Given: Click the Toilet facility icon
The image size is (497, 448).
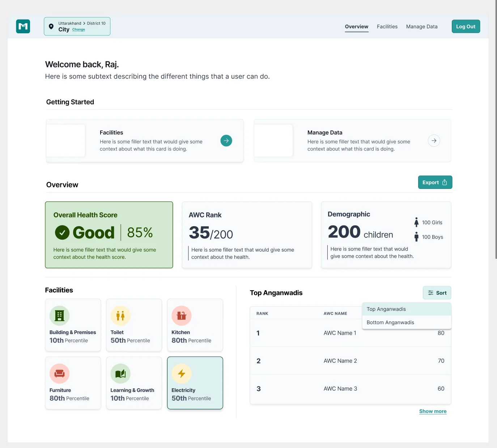Looking at the screenshot, I should coord(120,316).
